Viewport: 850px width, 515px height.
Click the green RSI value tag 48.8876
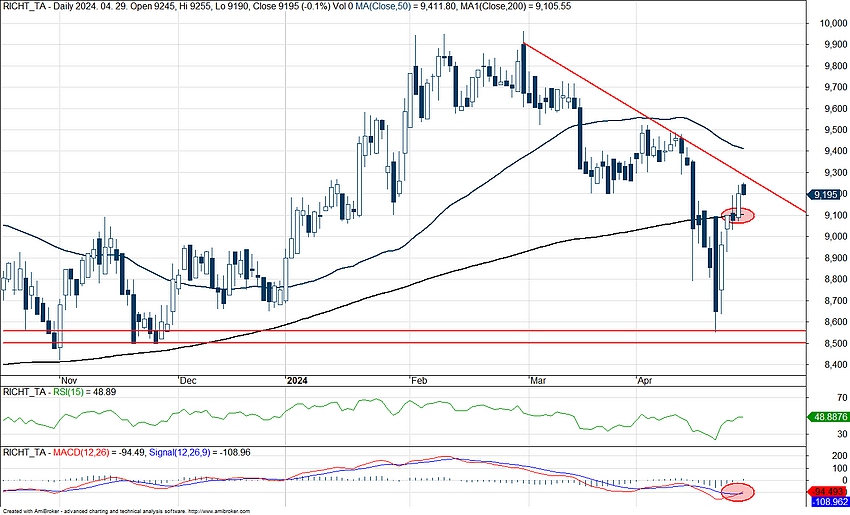(x=828, y=417)
